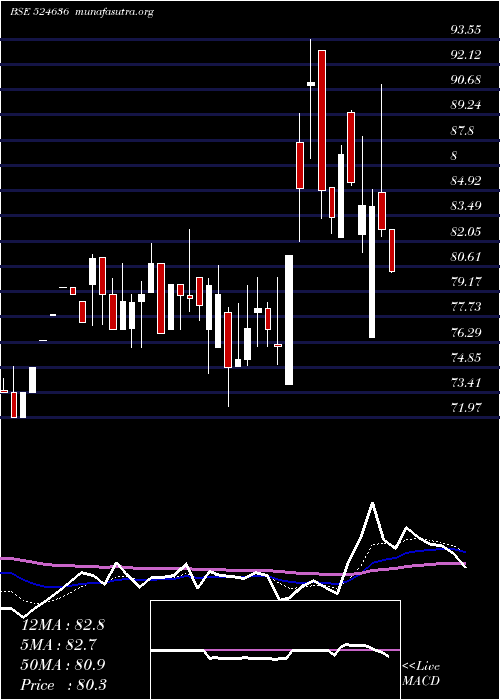The height and width of the screenshot is (700, 500).
Task: Click the 5MA : 82.7 readout
Action: [59, 645]
